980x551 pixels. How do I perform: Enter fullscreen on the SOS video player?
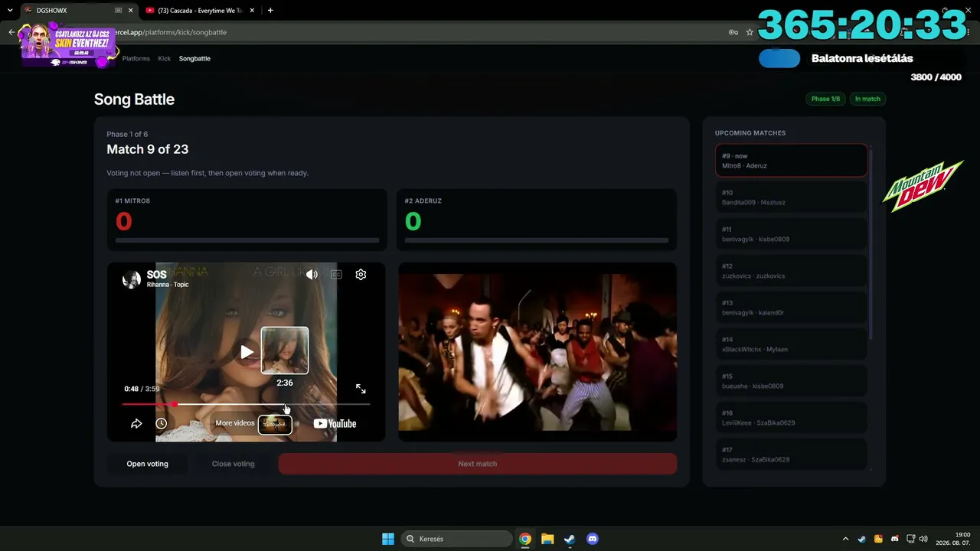click(x=361, y=389)
